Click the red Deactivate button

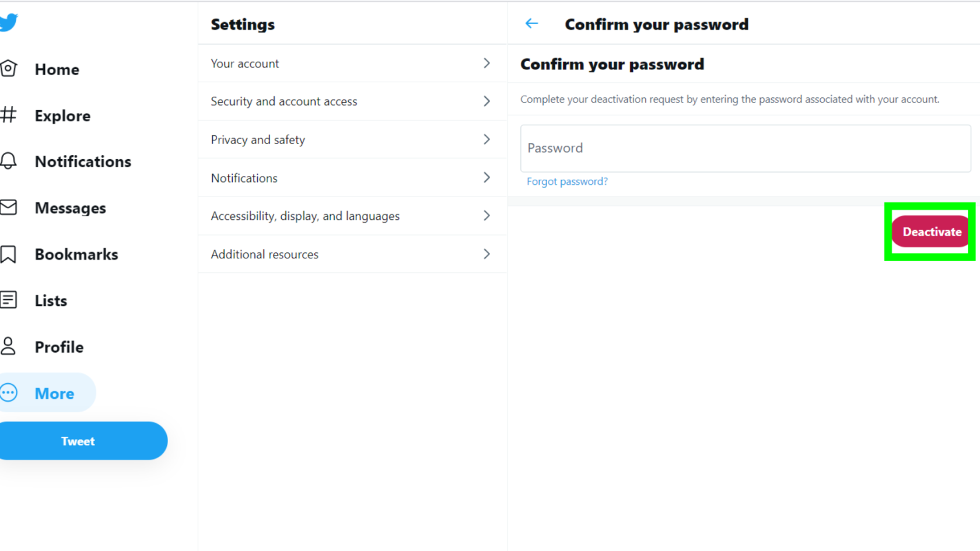click(x=930, y=232)
